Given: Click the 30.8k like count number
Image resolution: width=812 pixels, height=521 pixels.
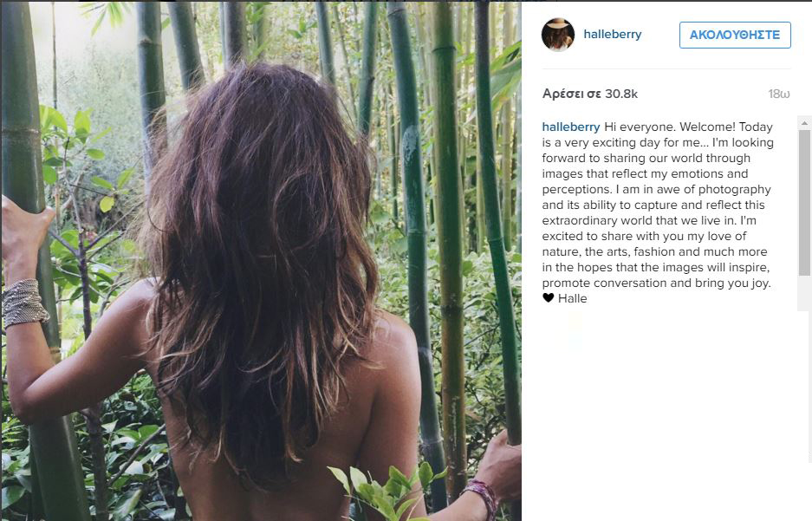Looking at the screenshot, I should pyautogui.click(x=621, y=94).
